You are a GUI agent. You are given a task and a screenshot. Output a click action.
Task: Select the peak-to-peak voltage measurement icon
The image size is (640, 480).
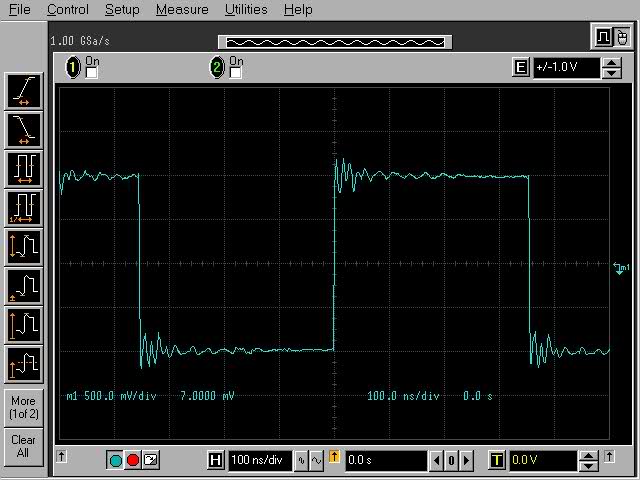[24, 247]
